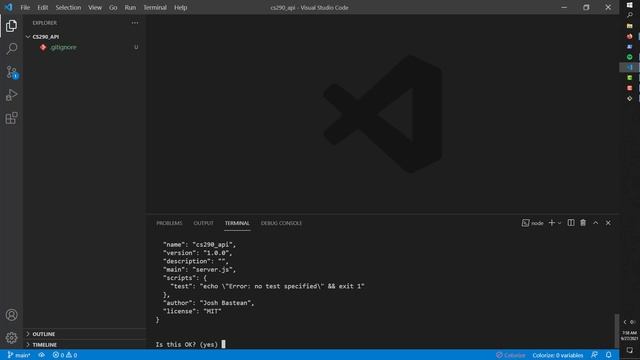Open the Help menu
640x360 pixels.
(180, 7)
